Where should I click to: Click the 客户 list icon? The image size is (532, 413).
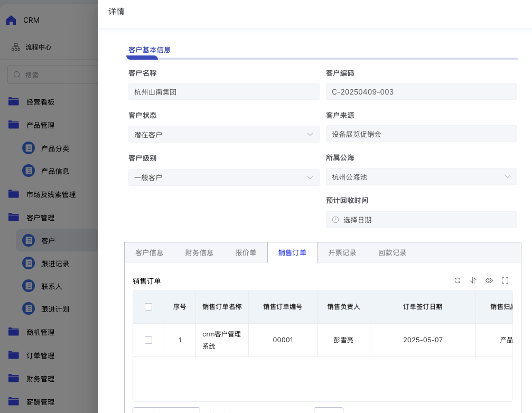point(29,240)
